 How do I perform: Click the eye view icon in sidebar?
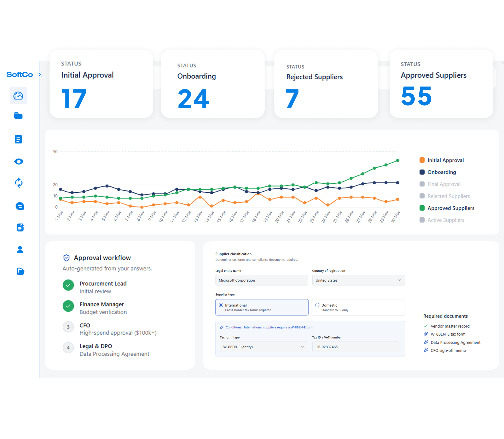point(19,161)
